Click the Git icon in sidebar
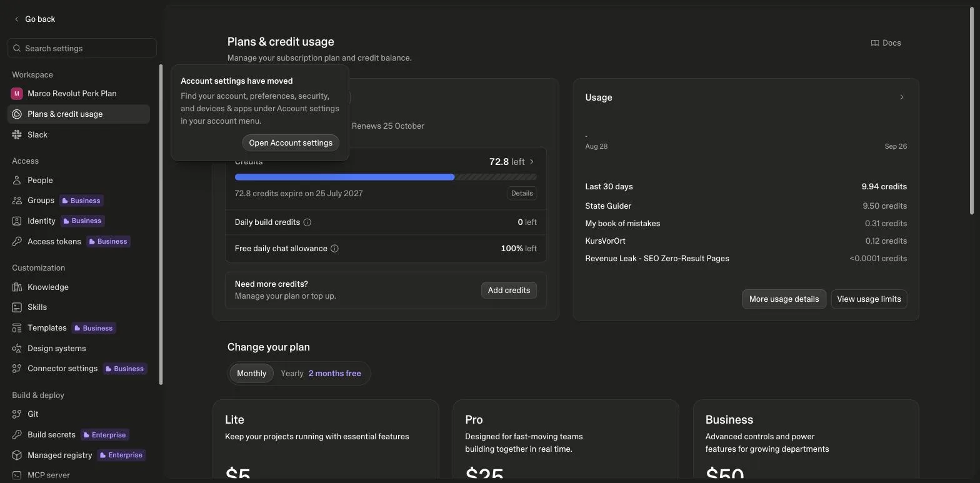Viewport: 980px width, 483px height. point(17,414)
